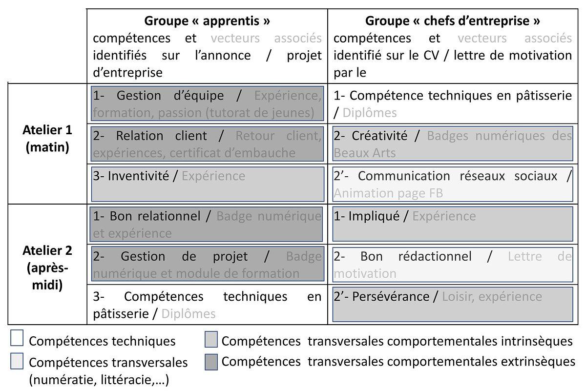Select the "Atelier 2 (après-midi)" row label
The height and width of the screenshot is (392, 586).
tap(48, 268)
